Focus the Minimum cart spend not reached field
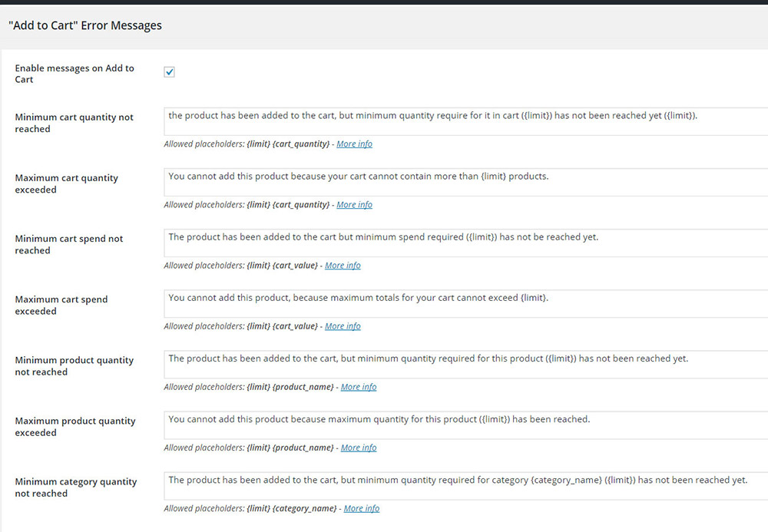 tap(465, 243)
